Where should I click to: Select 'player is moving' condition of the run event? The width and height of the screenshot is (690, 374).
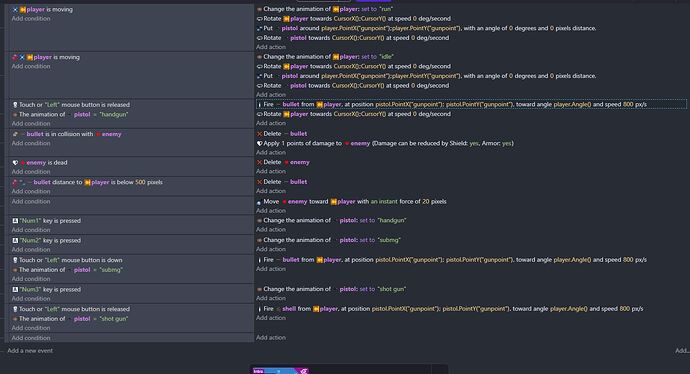(x=43, y=9)
